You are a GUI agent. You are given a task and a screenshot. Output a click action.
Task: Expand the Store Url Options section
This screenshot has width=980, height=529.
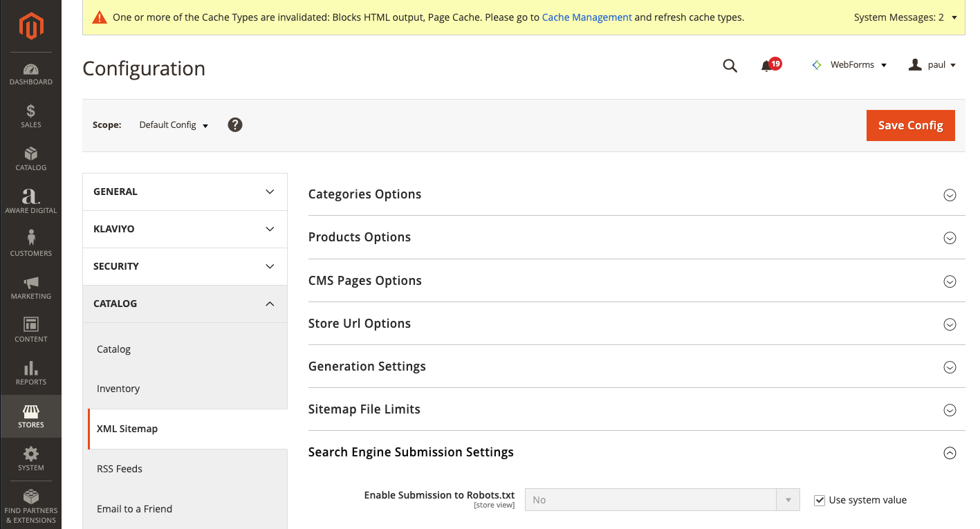[636, 324]
